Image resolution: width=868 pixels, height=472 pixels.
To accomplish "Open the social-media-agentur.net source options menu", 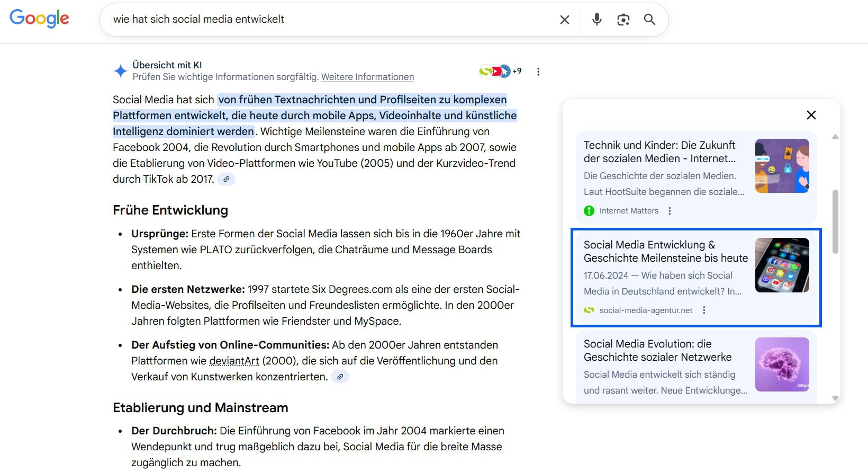I will pos(704,310).
